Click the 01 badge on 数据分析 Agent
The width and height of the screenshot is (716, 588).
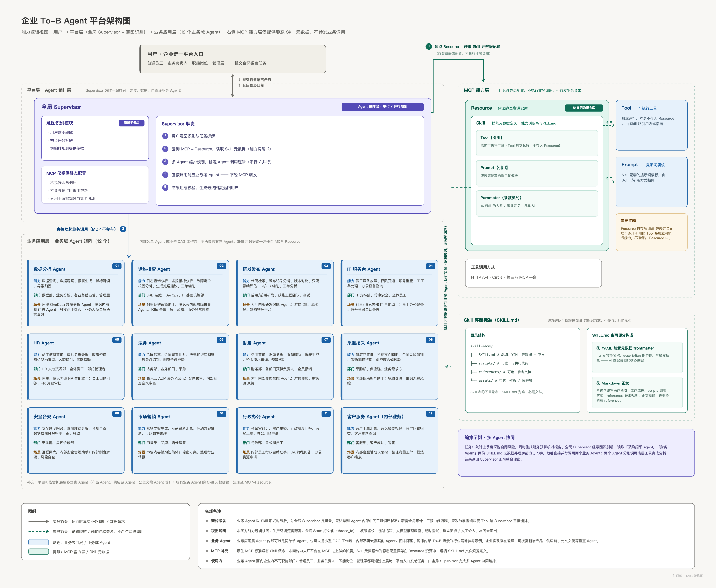(117, 266)
